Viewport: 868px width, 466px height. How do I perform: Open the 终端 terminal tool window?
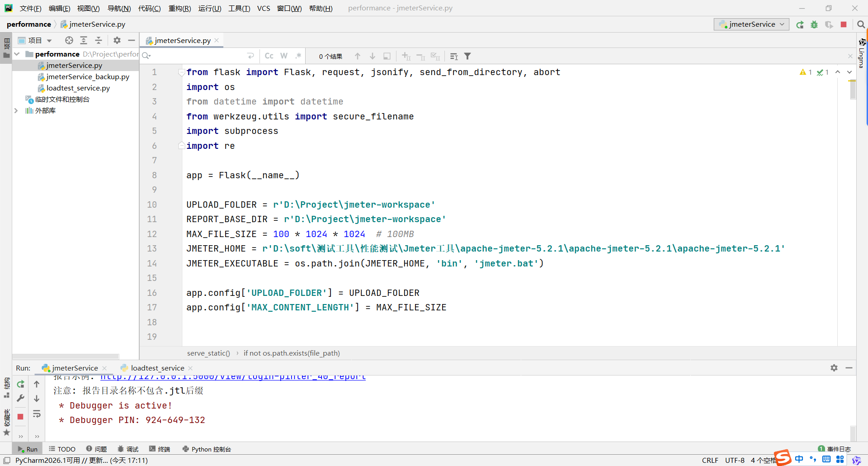(160, 449)
